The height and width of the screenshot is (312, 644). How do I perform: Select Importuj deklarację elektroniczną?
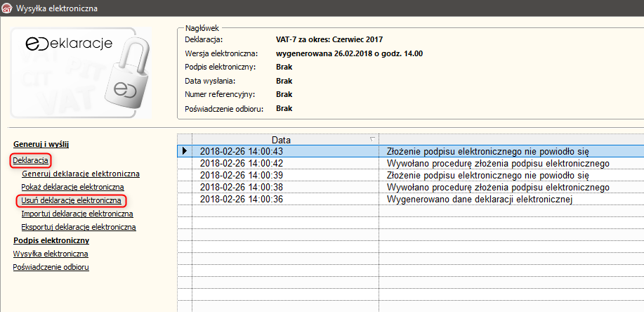(77, 214)
